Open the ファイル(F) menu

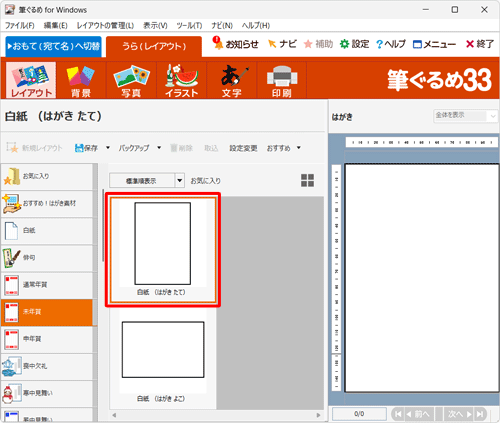click(x=20, y=25)
